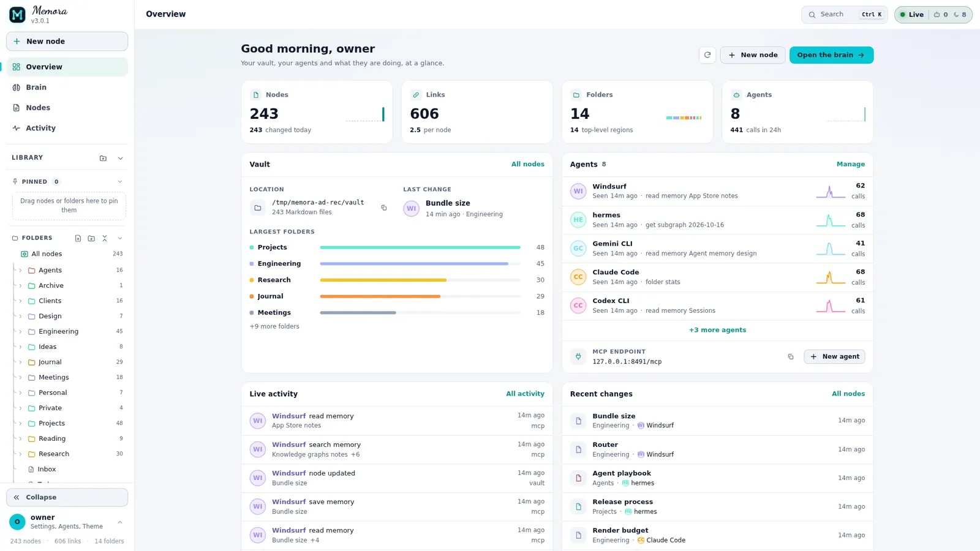980x551 pixels.
Task: Open the owner settings menu chevron
Action: click(120, 522)
